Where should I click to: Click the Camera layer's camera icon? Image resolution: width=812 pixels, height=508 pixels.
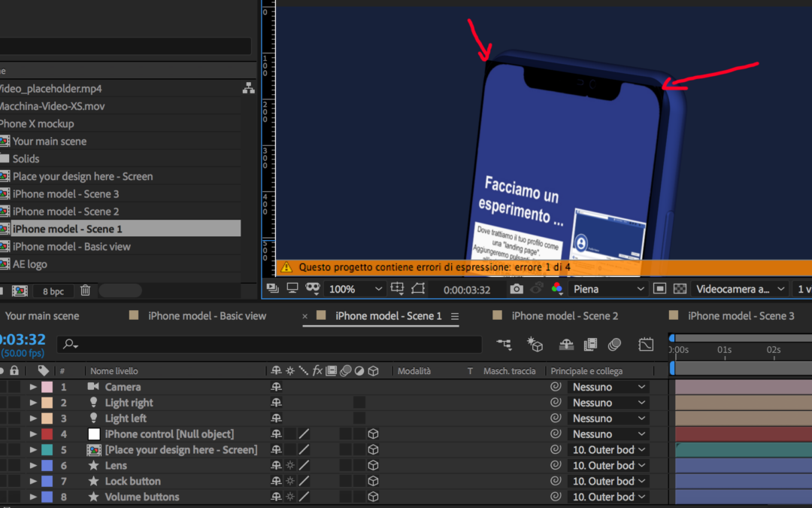pyautogui.click(x=93, y=386)
